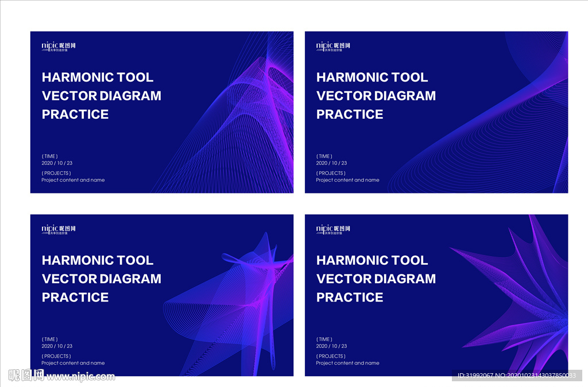The width and height of the screenshot is (588, 387).
Task: Click the nipic logo in the bottom-right card
Action: tap(333, 230)
